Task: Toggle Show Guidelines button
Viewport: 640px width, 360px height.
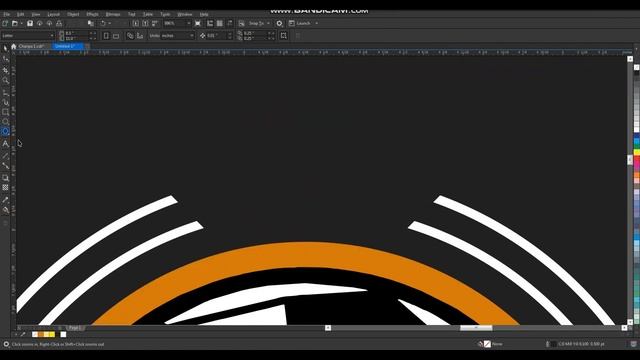Action: point(229,24)
